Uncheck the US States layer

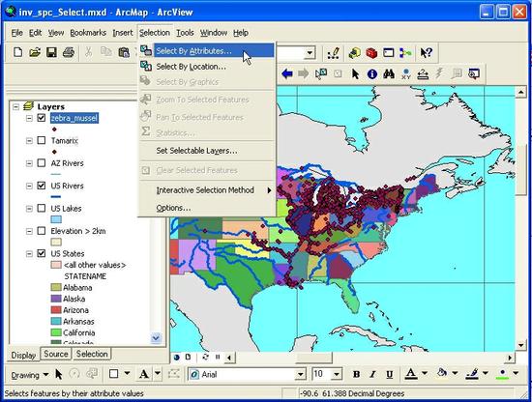click(42, 253)
